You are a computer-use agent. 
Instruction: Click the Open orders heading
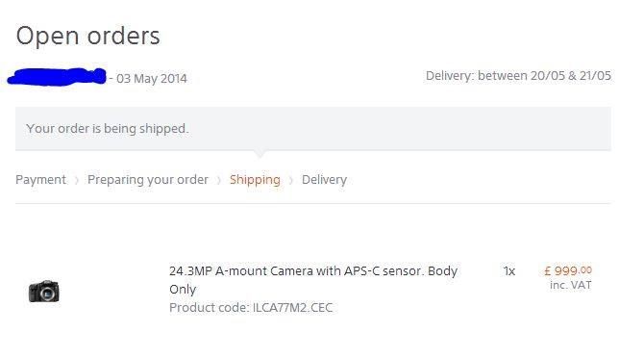[x=87, y=36]
